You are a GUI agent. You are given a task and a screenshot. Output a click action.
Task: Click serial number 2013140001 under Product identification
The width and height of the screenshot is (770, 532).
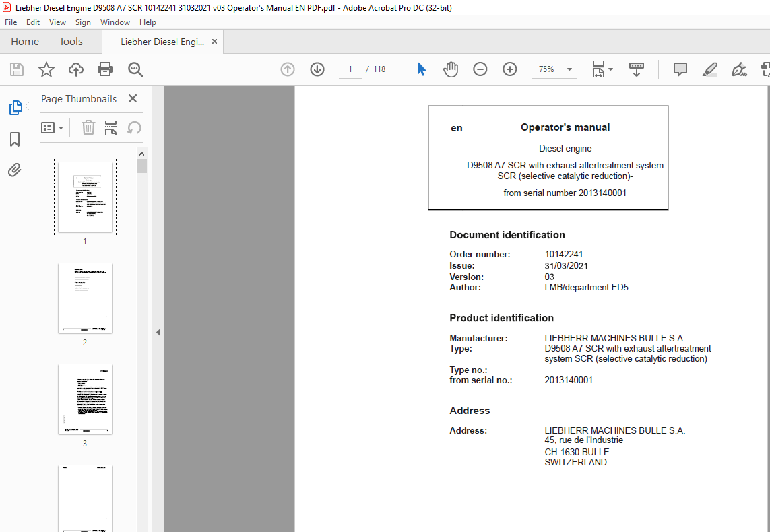coord(569,380)
